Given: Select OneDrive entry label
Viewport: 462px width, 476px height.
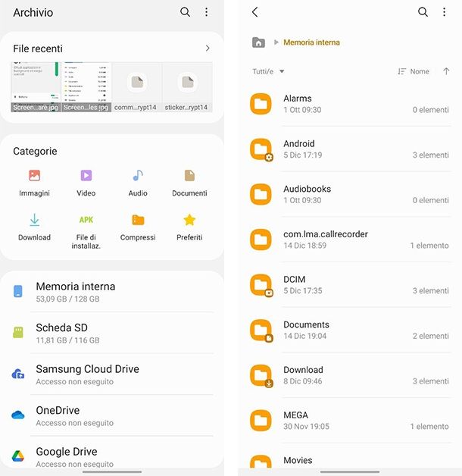Looking at the screenshot, I should pos(58,410).
